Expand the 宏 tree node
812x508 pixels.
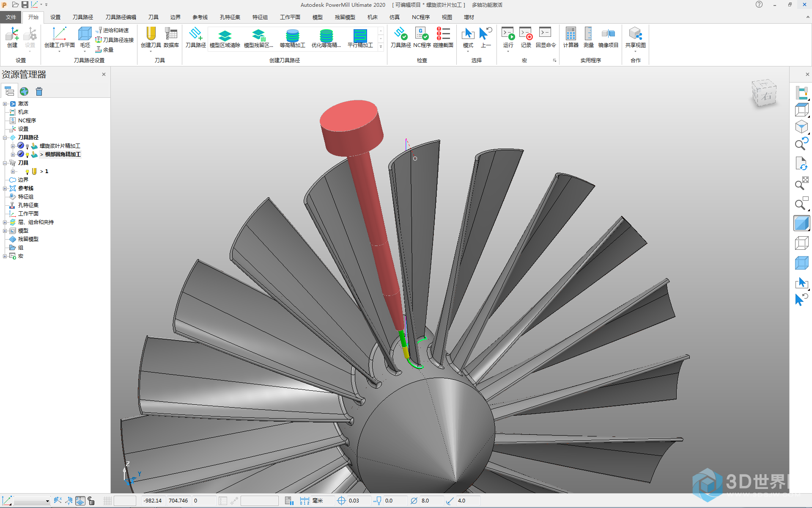[x=5, y=256]
